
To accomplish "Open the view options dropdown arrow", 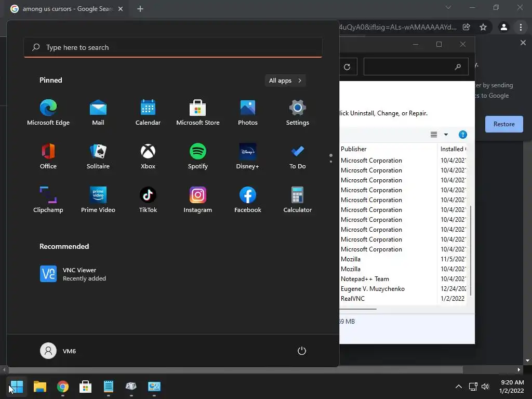I will coord(446,135).
